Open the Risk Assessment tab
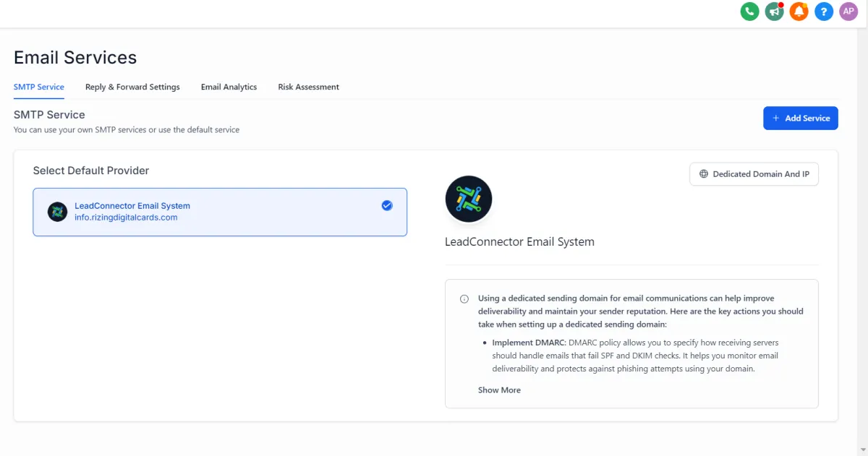The height and width of the screenshot is (456, 868). coord(308,87)
